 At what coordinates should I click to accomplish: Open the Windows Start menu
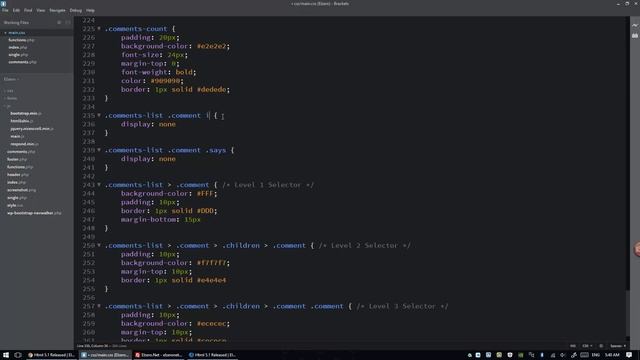coord(6,355)
